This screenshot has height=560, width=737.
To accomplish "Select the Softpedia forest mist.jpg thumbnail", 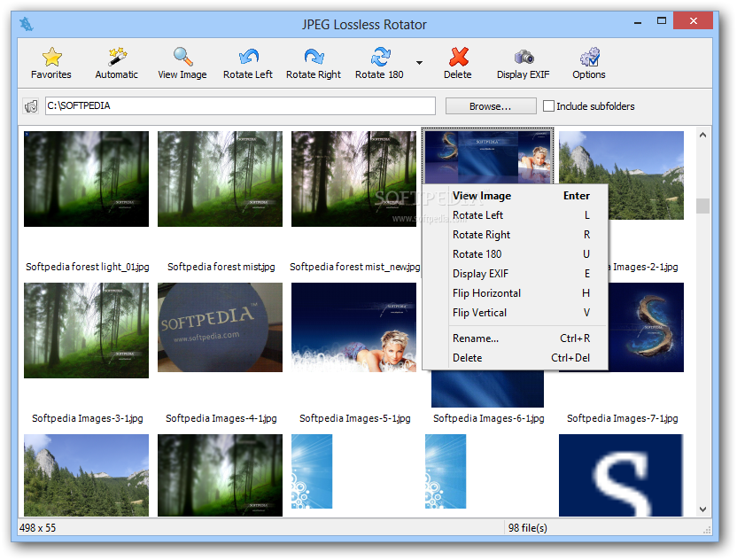I will tap(220, 179).
